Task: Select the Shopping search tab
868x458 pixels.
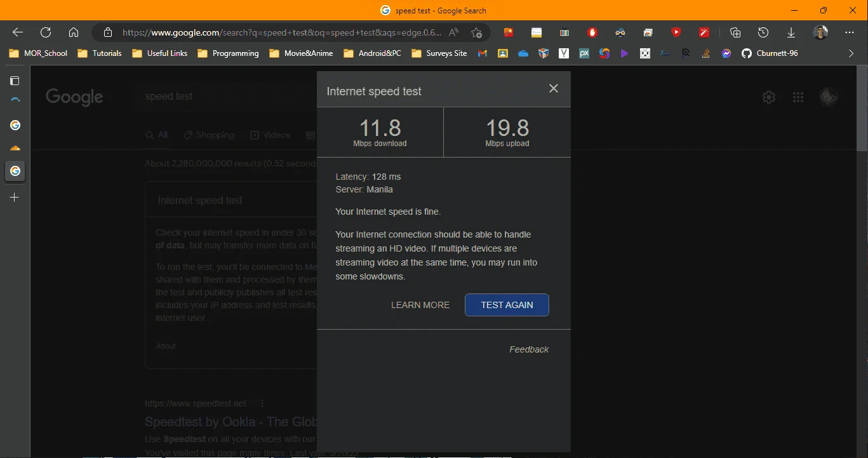Action: click(209, 135)
